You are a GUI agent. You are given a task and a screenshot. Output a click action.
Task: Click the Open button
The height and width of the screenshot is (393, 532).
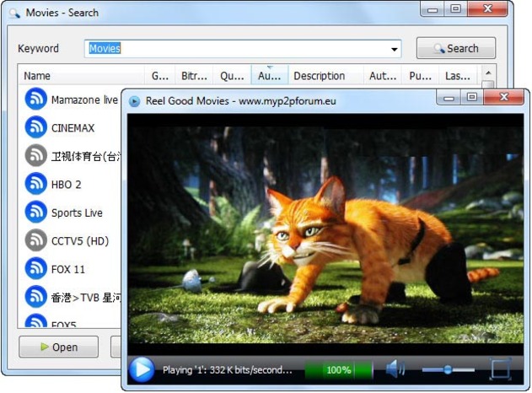[59, 347]
